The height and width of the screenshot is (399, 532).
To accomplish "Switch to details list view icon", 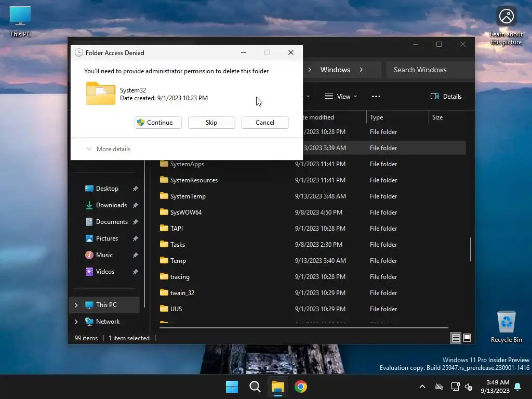I will [x=456, y=338].
